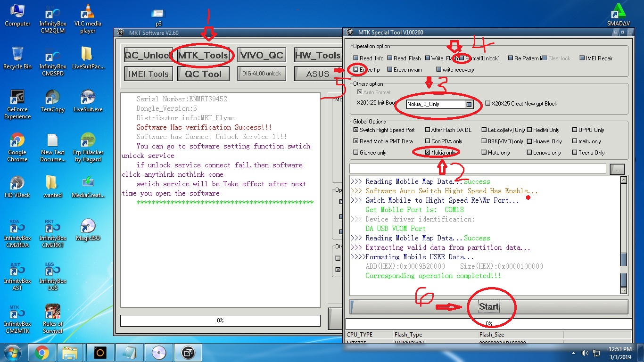This screenshot has width=644, height=362.
Task: Open InfinityBox CM2QLM desktop shortcut
Action: point(53,19)
